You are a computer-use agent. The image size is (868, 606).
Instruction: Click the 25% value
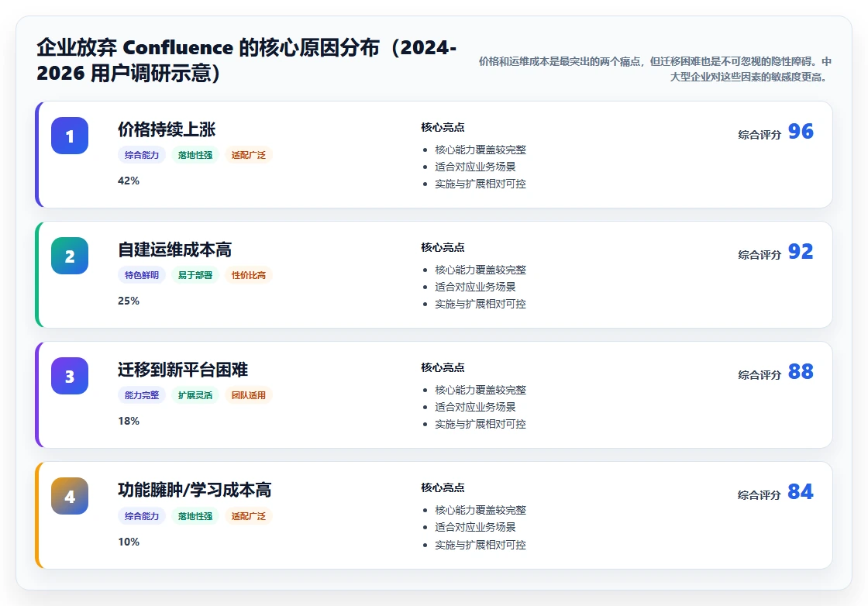click(x=129, y=301)
